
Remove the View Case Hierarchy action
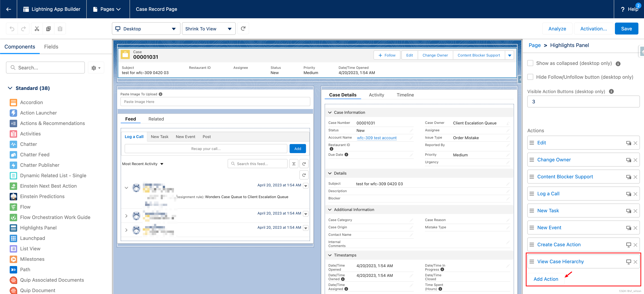coord(635,262)
